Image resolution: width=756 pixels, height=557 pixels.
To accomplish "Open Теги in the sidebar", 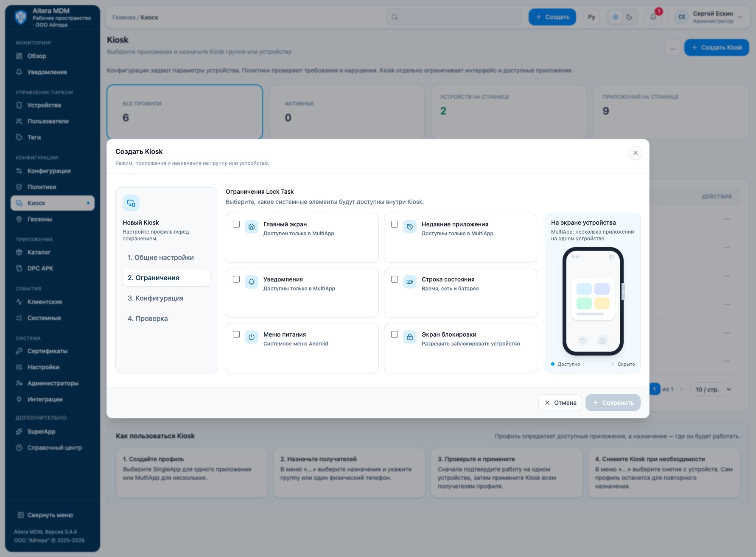I will [x=53, y=137].
